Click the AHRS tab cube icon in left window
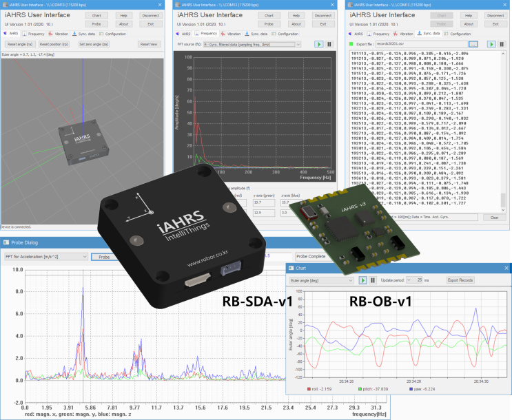Viewport: 512px width, 420px height. [x=6, y=34]
